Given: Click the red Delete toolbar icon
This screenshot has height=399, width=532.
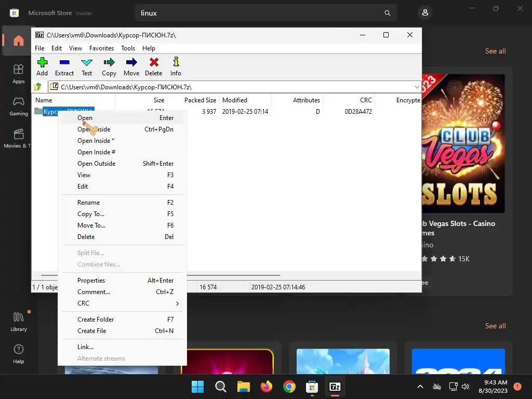Looking at the screenshot, I should [x=154, y=67].
